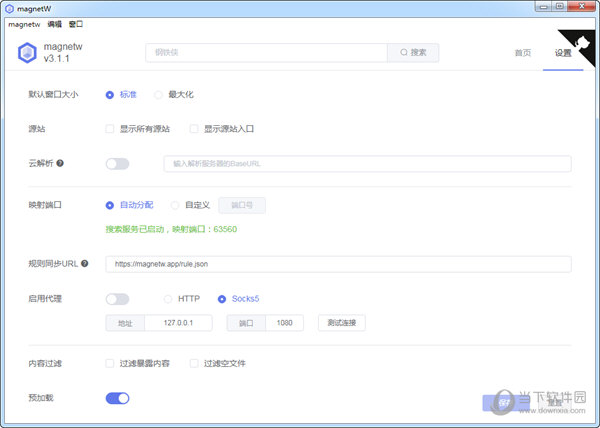Switch to the 设置 tab
The height and width of the screenshot is (428, 600).
tap(563, 53)
